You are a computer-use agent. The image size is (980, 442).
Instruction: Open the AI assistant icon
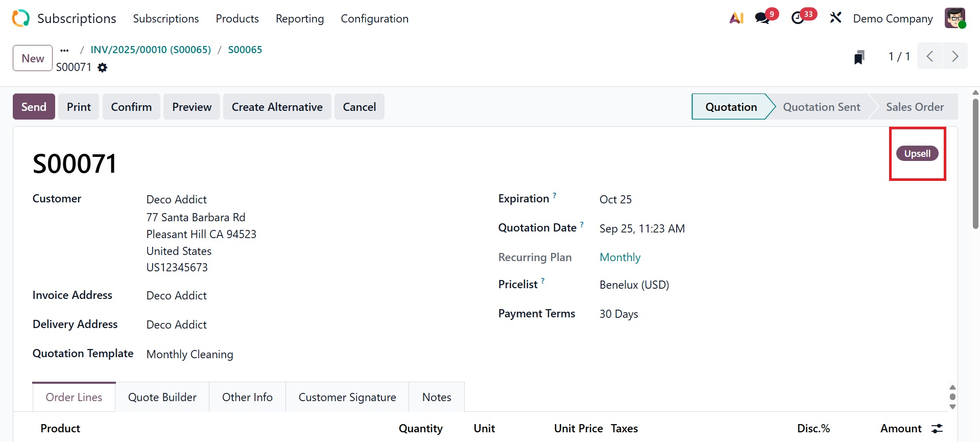tap(736, 18)
